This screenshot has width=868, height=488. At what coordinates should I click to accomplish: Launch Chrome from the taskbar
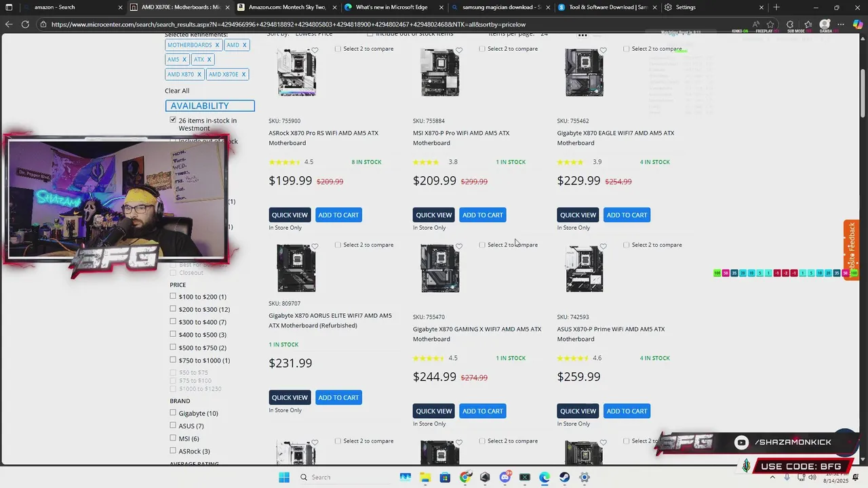click(465, 477)
